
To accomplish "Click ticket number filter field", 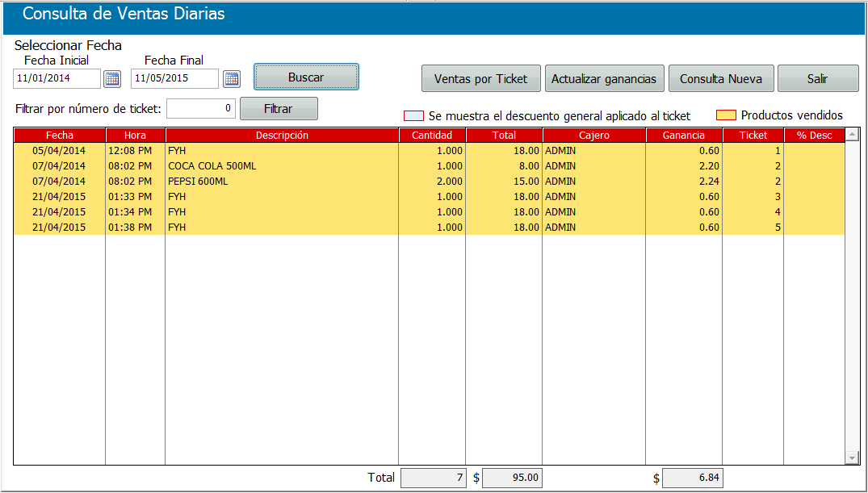I will (x=201, y=108).
